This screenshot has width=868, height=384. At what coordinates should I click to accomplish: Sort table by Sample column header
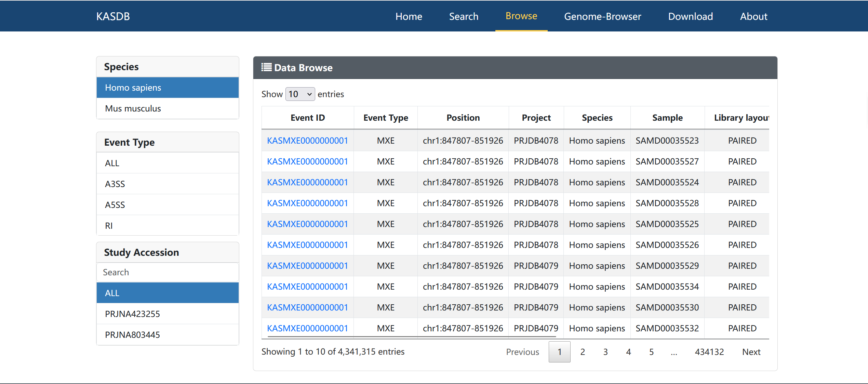click(x=667, y=118)
